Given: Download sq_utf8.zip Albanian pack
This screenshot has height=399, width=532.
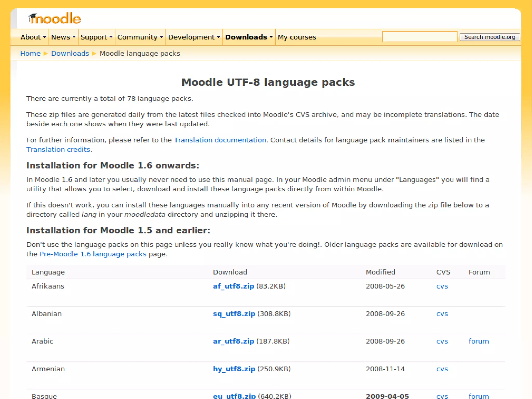Looking at the screenshot, I should click(x=234, y=314).
